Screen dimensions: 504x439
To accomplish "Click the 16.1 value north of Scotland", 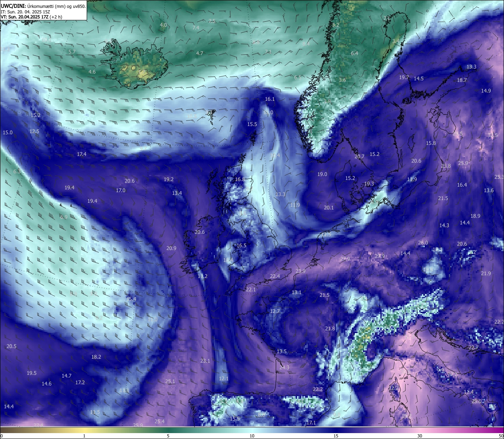I will [x=270, y=99].
